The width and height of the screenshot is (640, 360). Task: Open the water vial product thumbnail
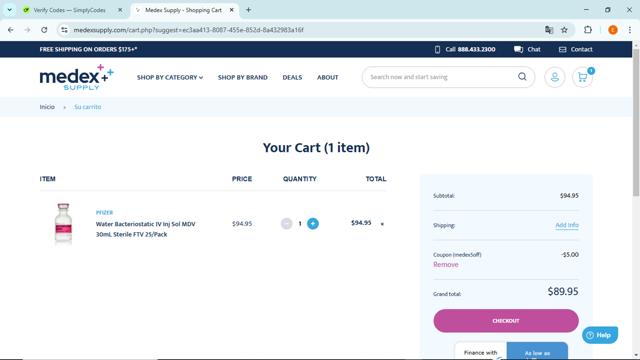click(63, 224)
